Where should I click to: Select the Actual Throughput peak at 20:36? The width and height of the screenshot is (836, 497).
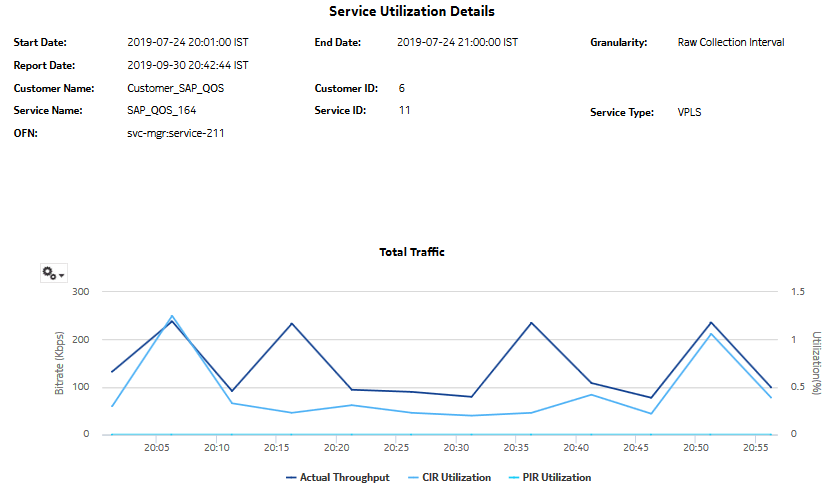coord(531,323)
